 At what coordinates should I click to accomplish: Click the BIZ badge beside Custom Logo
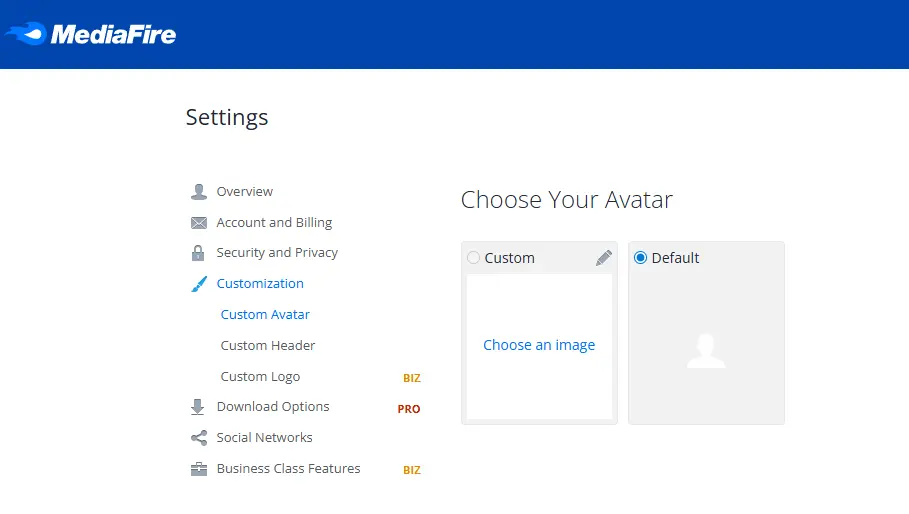tap(412, 378)
